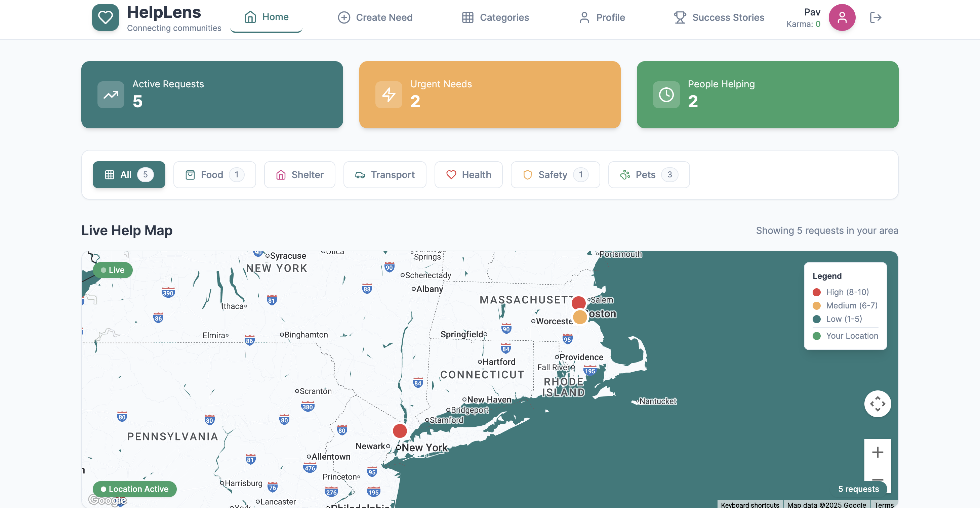Open Success Stories in navigation
The width and height of the screenshot is (980, 508).
[x=719, y=17]
